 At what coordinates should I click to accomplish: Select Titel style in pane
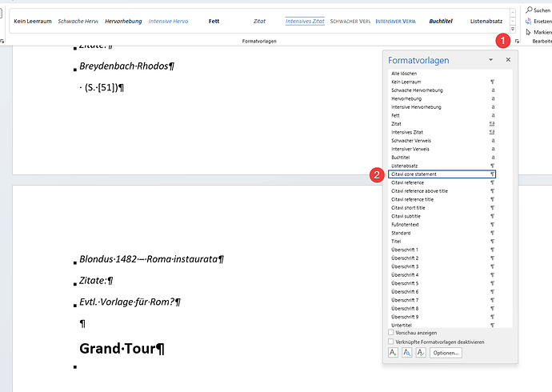coord(442,242)
